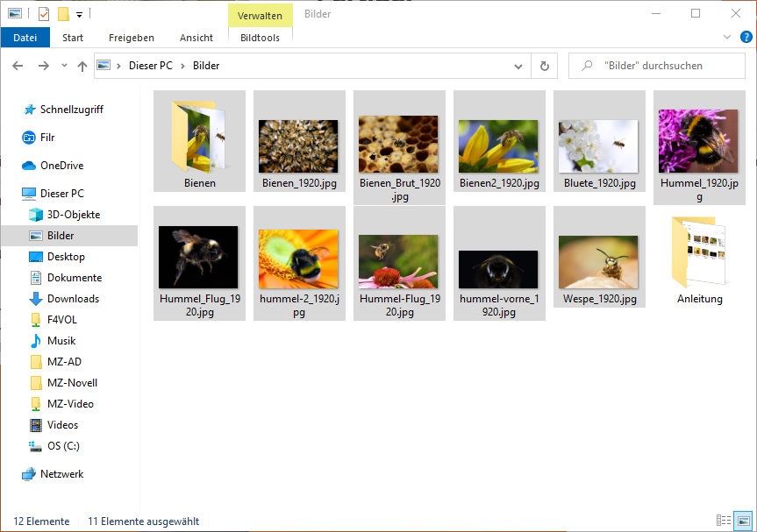Click Dieser PC in the address bar
This screenshot has height=532, width=757.
[151, 66]
